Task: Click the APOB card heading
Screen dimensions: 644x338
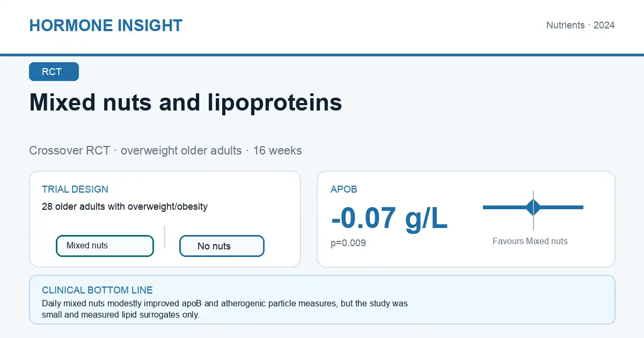Action: tap(344, 189)
